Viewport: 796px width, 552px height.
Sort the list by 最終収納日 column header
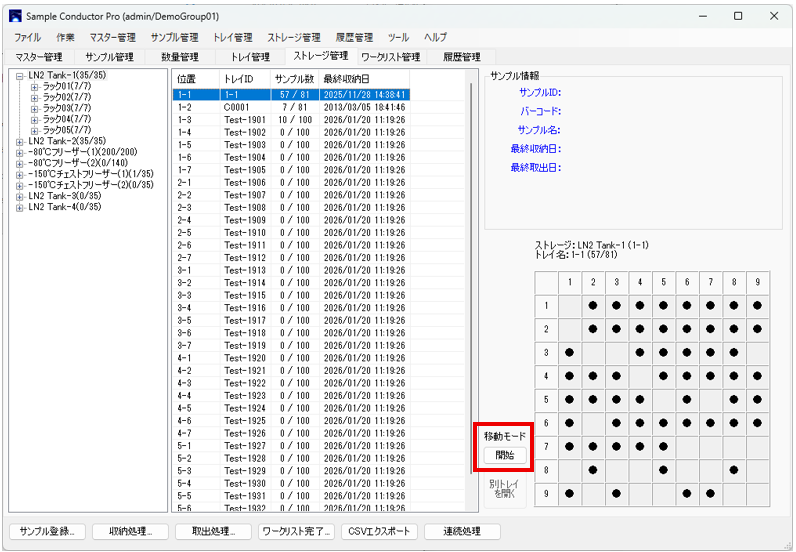pos(346,78)
